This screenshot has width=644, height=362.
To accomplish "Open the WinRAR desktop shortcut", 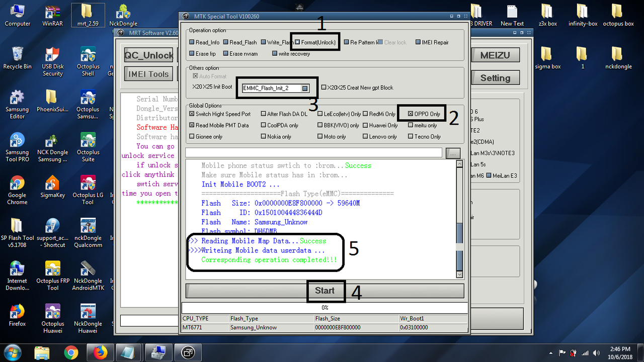I will point(52,15).
